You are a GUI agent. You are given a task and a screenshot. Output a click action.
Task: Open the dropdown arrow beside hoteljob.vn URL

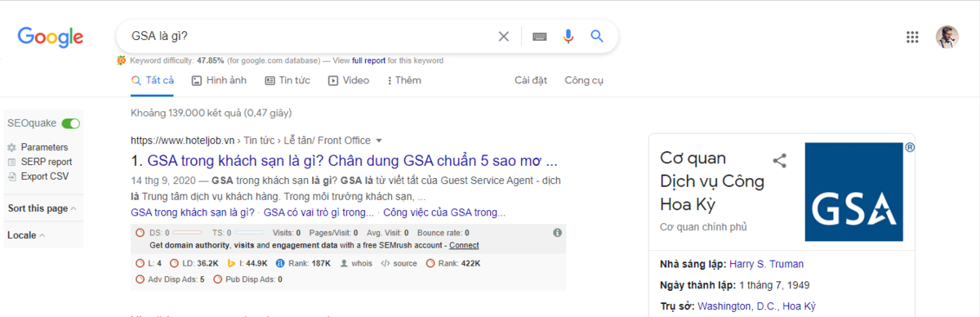379,141
